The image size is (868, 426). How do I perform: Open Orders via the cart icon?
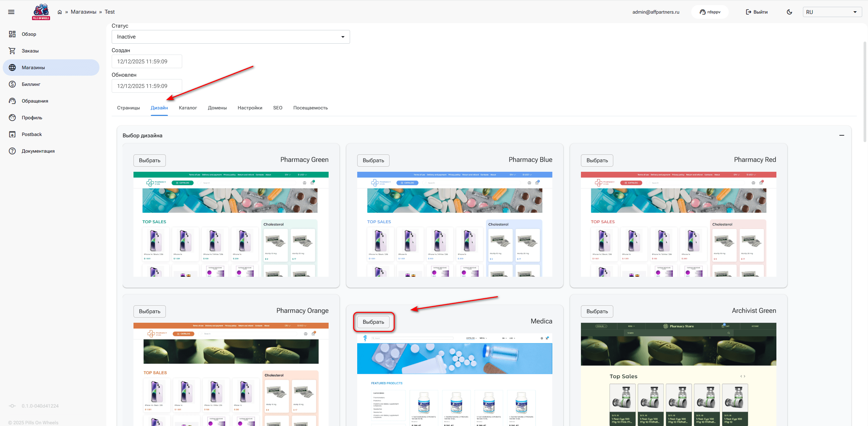pyautogui.click(x=12, y=51)
